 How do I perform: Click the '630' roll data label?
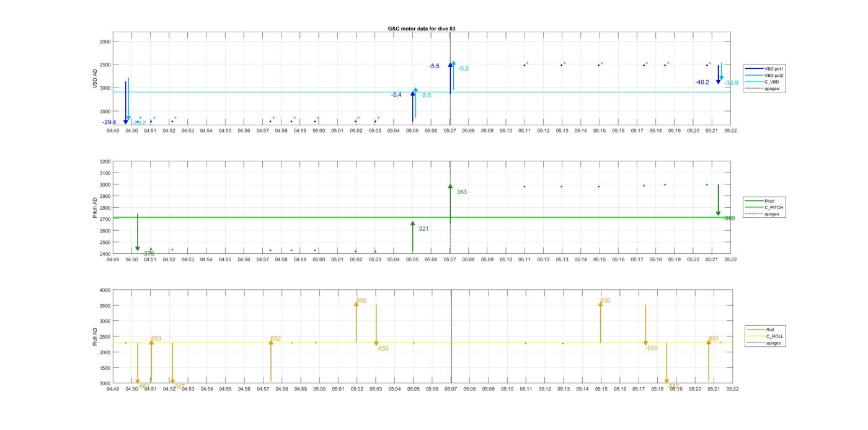point(605,301)
